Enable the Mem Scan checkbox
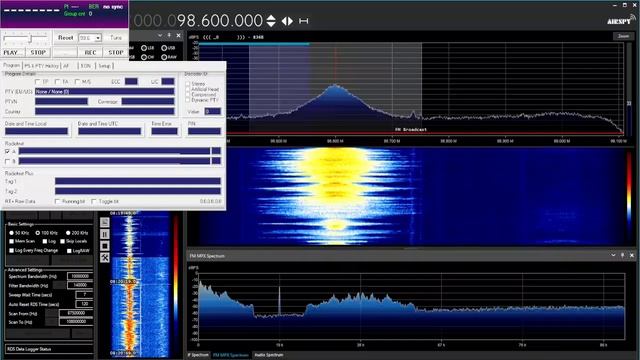 11,241
